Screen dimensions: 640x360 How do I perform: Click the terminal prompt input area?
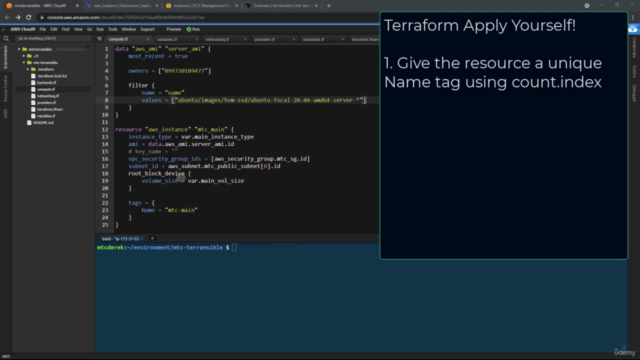click(234, 247)
